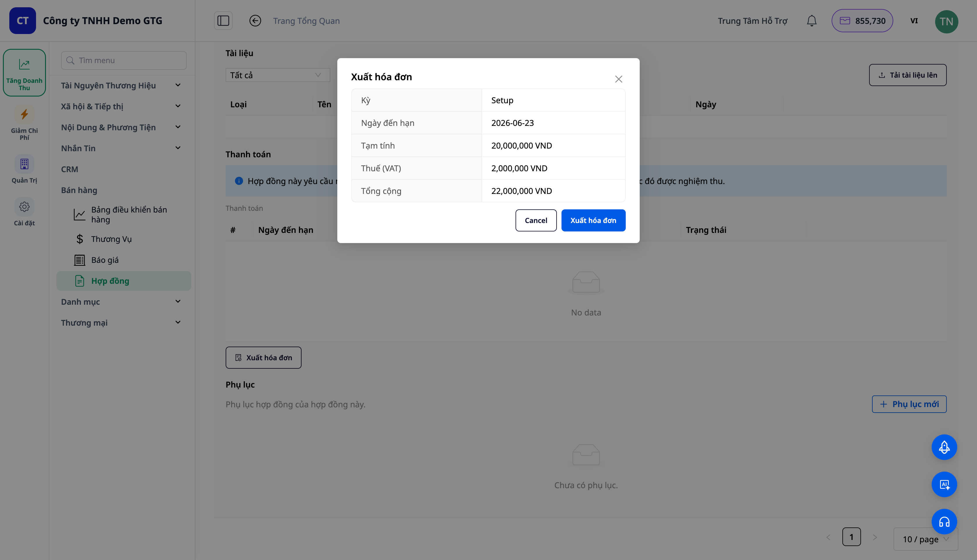Image resolution: width=977 pixels, height=560 pixels.
Task: Expand Tài Nguyên Thương Hiệu menu
Action: 121,85
